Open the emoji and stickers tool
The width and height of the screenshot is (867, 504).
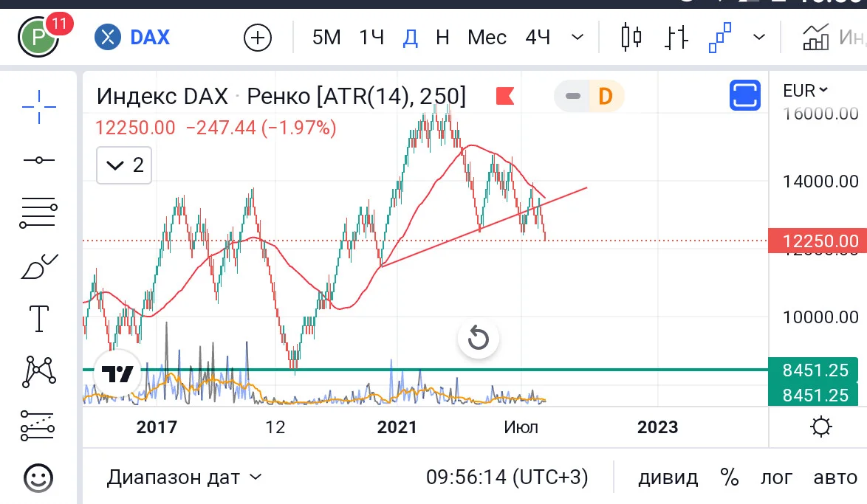pyautogui.click(x=38, y=478)
